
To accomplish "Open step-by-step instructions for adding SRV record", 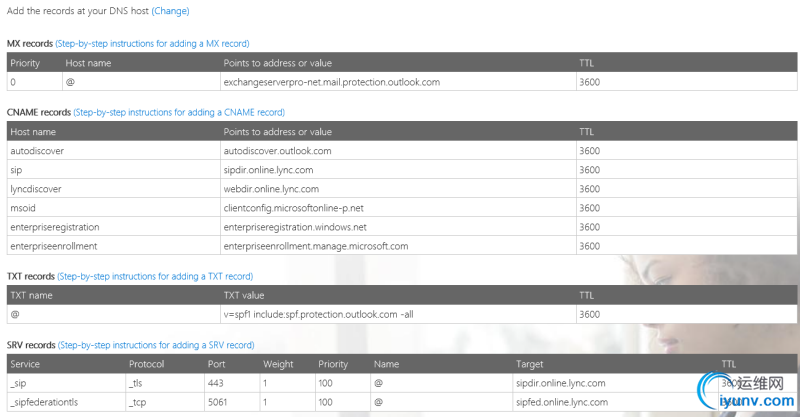I will [x=156, y=345].
